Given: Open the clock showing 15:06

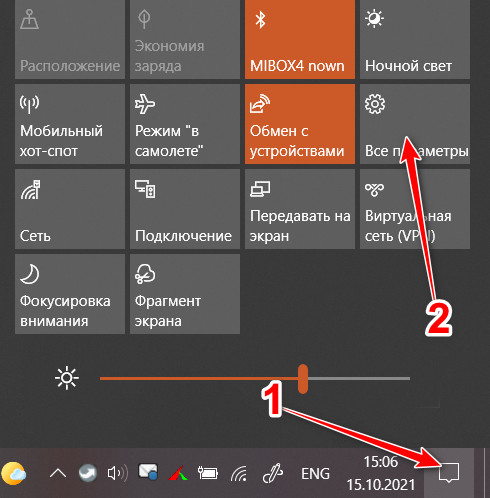Looking at the screenshot, I should click(x=381, y=473).
